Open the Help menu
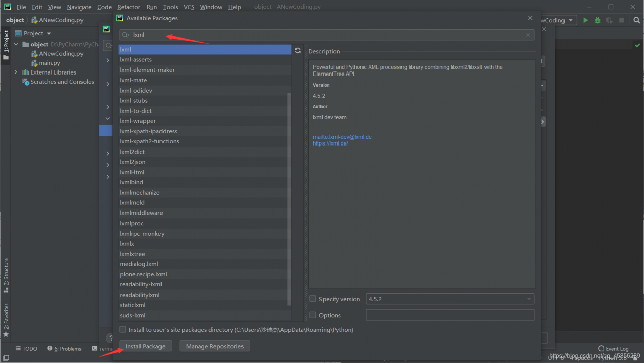 pyautogui.click(x=234, y=7)
